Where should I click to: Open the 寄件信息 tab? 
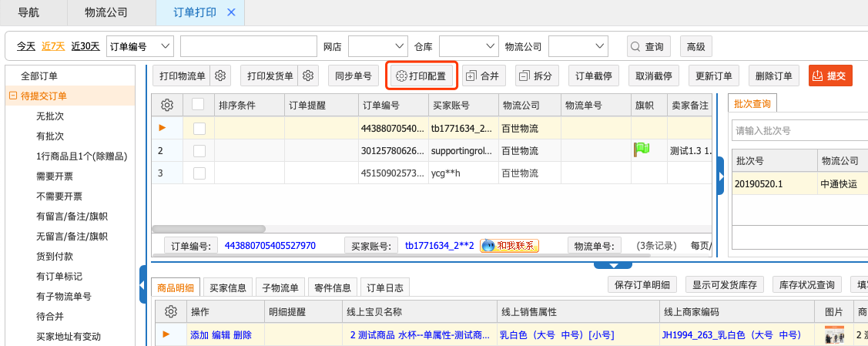[x=333, y=287]
